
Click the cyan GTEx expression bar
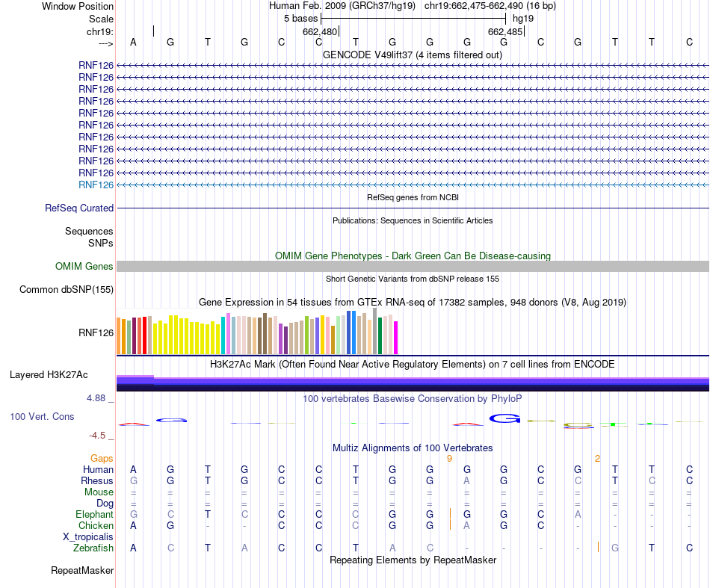[223, 335]
